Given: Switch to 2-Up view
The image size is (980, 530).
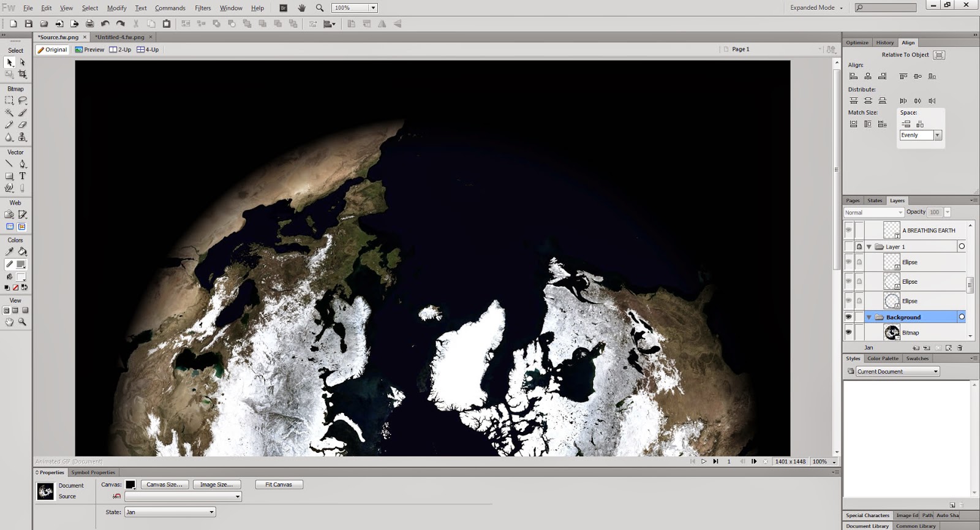Looking at the screenshot, I should coord(121,50).
